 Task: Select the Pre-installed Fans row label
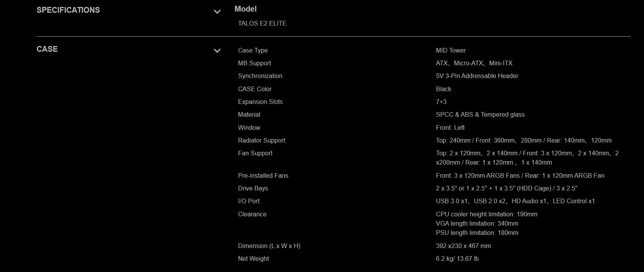pyautogui.click(x=263, y=175)
